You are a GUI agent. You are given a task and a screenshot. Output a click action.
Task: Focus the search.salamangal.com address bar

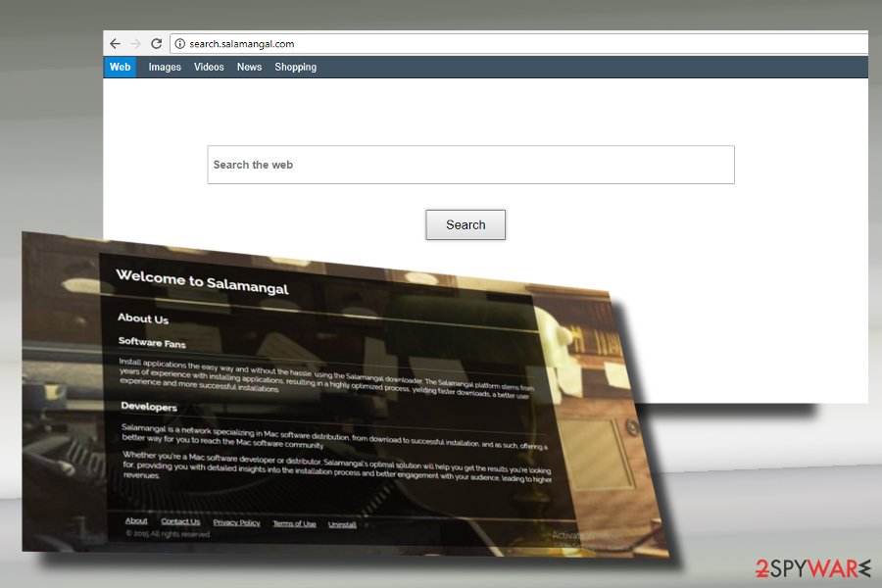pyautogui.click(x=518, y=44)
